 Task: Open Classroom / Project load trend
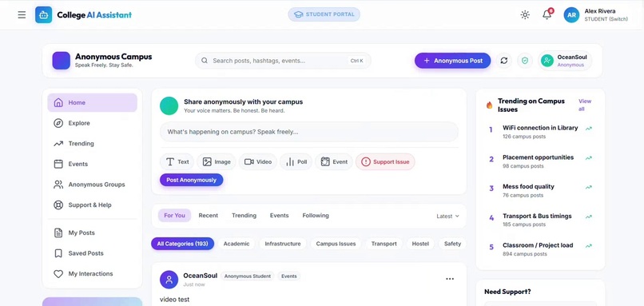tap(540, 249)
